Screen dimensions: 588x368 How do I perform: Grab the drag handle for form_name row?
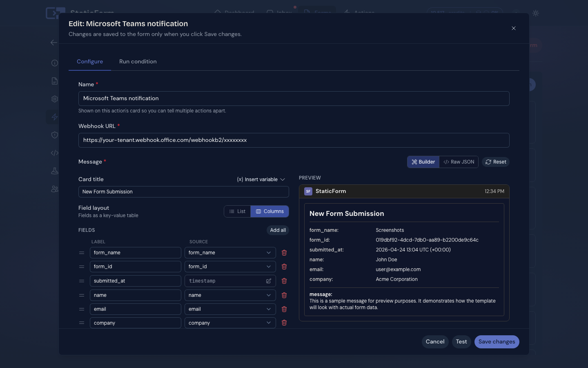pos(82,253)
